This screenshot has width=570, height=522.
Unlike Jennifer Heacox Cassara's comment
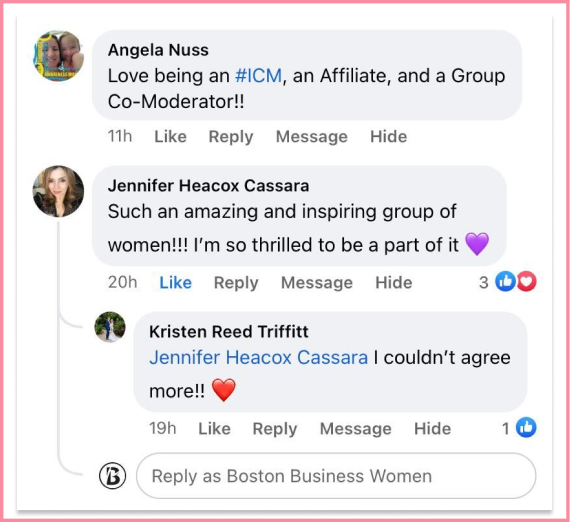176,282
